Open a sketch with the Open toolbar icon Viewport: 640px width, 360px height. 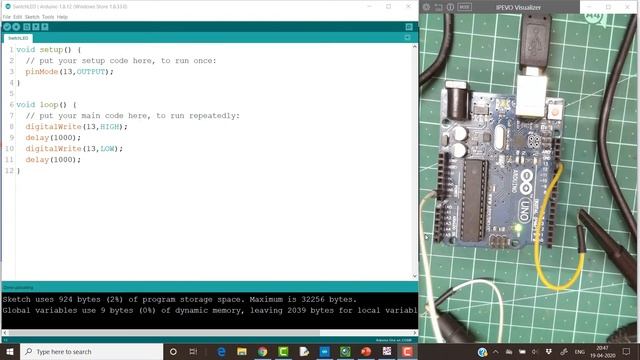[x=36, y=27]
